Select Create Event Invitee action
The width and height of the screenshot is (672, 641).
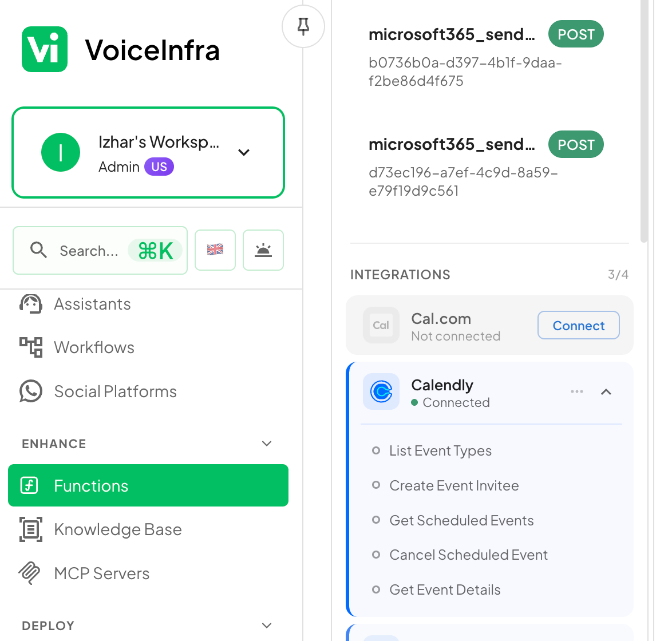click(454, 485)
